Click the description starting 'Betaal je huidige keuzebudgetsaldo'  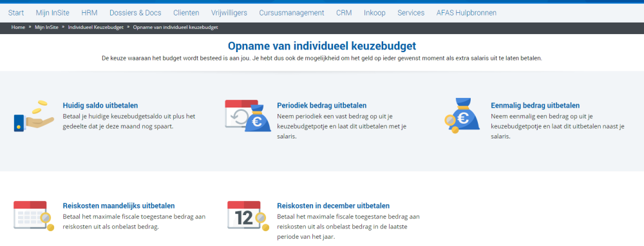point(129,122)
